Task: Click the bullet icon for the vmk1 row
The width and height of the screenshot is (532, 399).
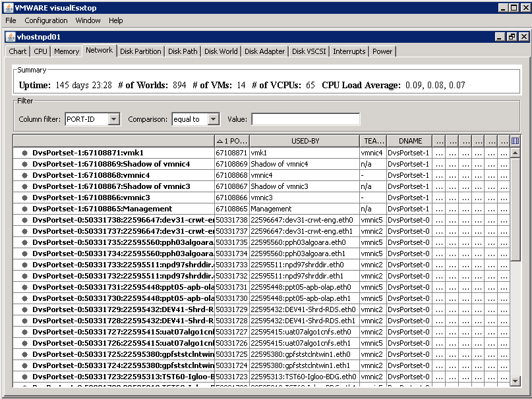Action: (24, 153)
